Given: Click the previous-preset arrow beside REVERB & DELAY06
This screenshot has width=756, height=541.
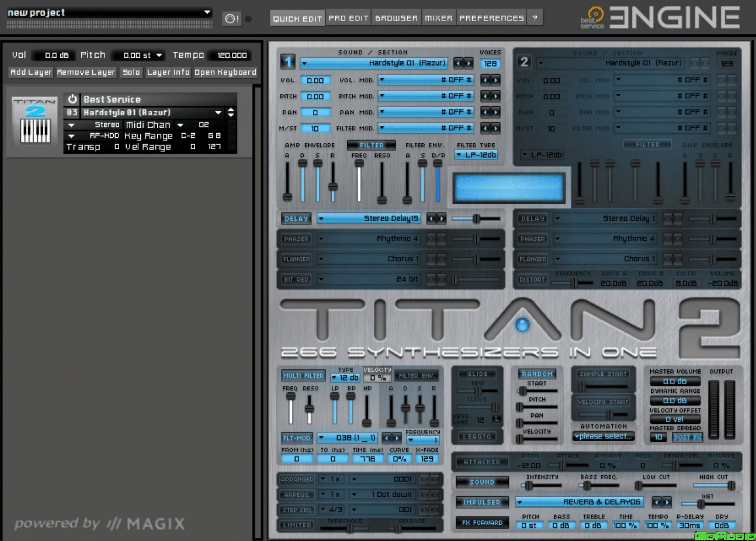Looking at the screenshot, I should pos(656,502).
